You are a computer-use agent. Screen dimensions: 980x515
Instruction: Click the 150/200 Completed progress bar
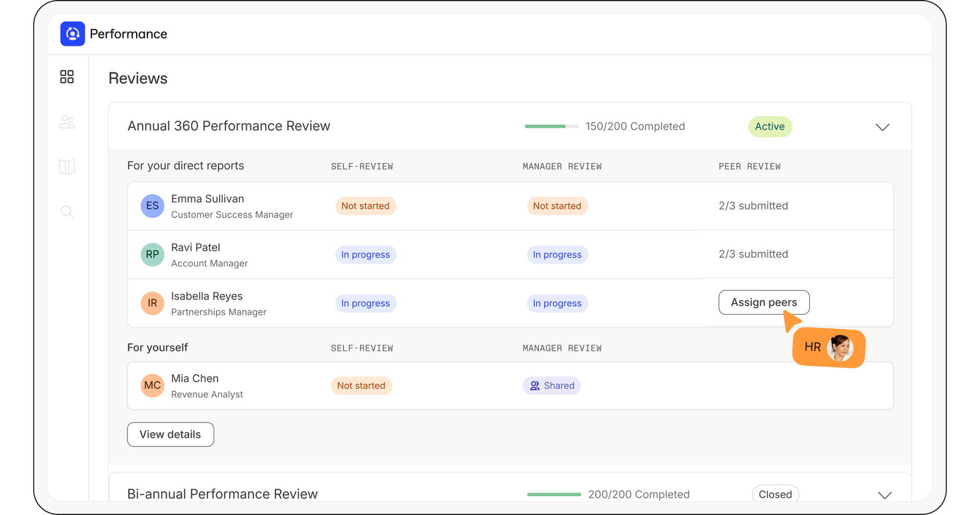tap(551, 126)
